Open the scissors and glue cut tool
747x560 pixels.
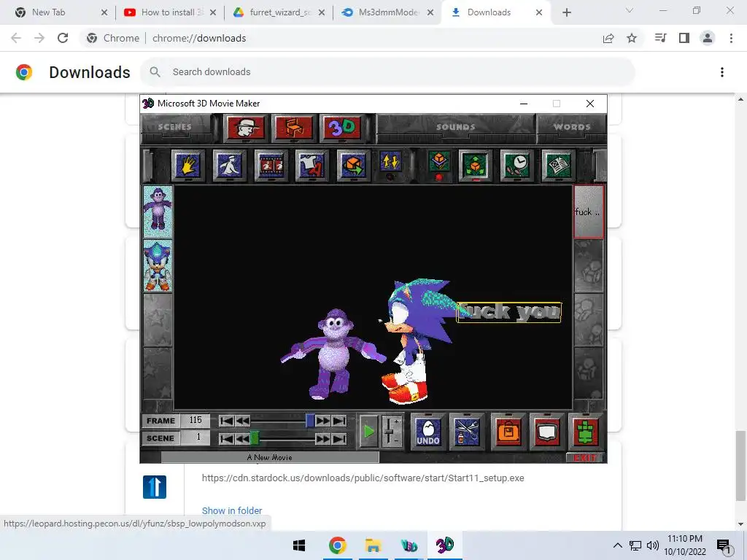tap(466, 432)
